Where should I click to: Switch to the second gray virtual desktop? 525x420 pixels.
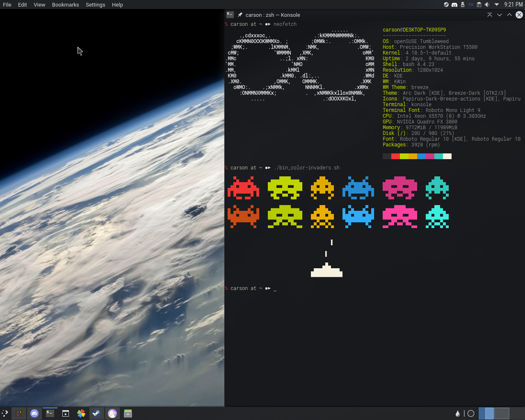point(502,413)
